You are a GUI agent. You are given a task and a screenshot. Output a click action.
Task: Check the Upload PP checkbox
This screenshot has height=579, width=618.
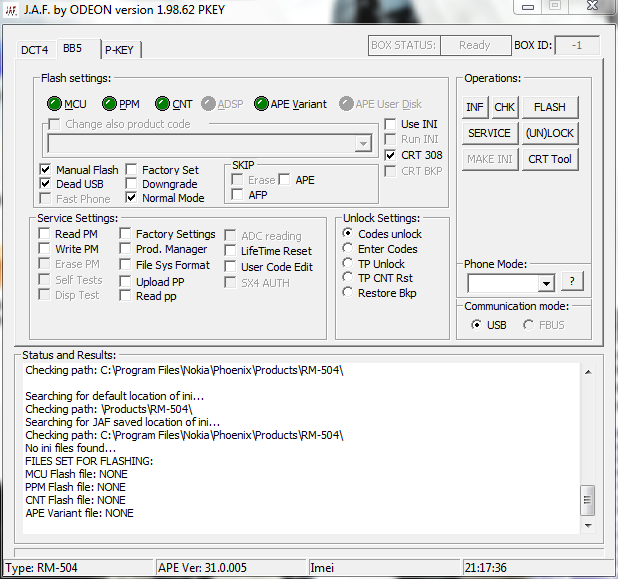(125, 281)
